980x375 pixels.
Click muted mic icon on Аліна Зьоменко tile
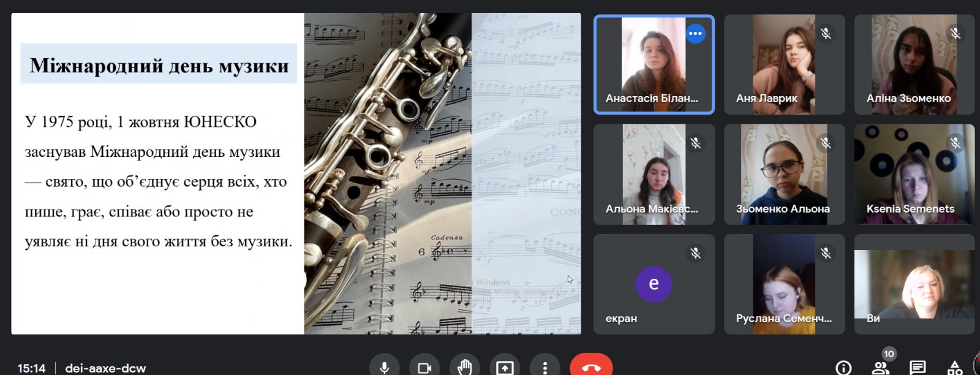click(956, 34)
